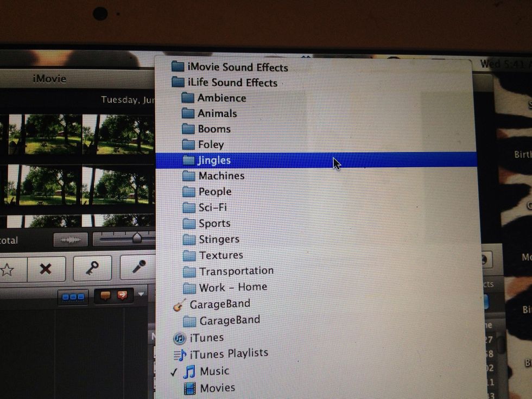The image size is (532, 399).
Task: Select the highlighted Jingles folder
Action: tap(316, 160)
